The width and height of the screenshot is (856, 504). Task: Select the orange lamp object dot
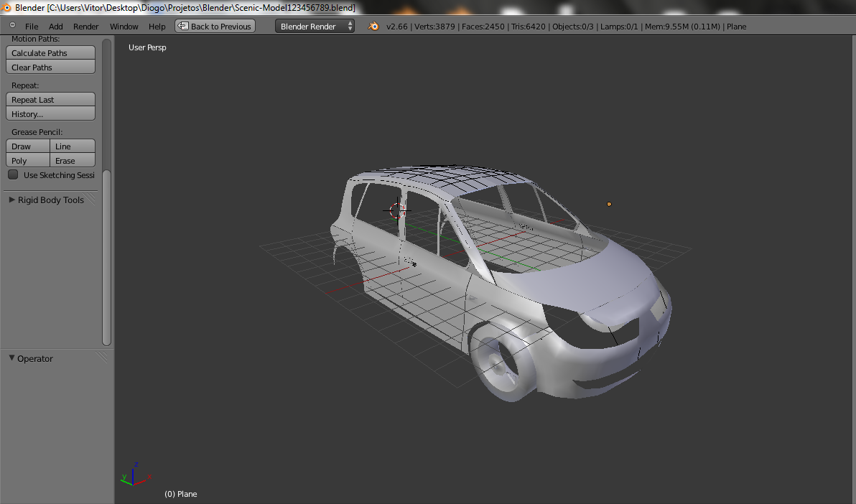pyautogui.click(x=609, y=204)
